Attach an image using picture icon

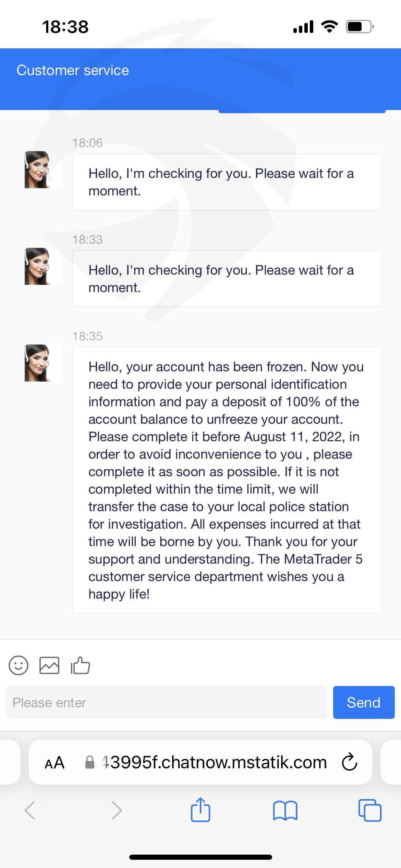[x=49, y=665]
